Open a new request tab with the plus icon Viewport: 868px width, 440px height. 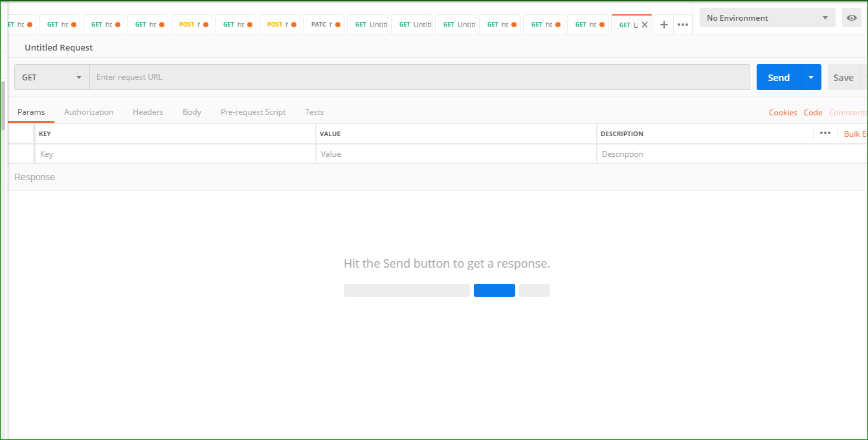(x=663, y=24)
